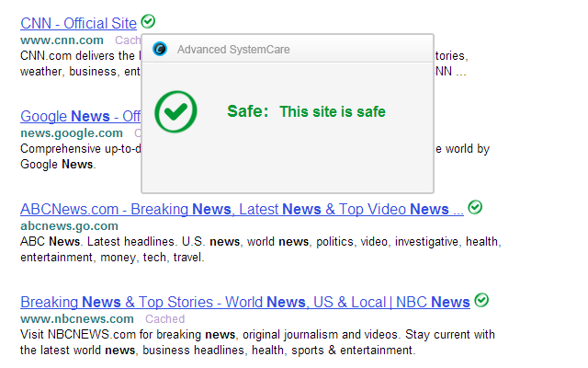Click the safe checkmark icon beside CNN result
Image resolution: width=588 pixels, height=368 pixels.
[x=148, y=21]
